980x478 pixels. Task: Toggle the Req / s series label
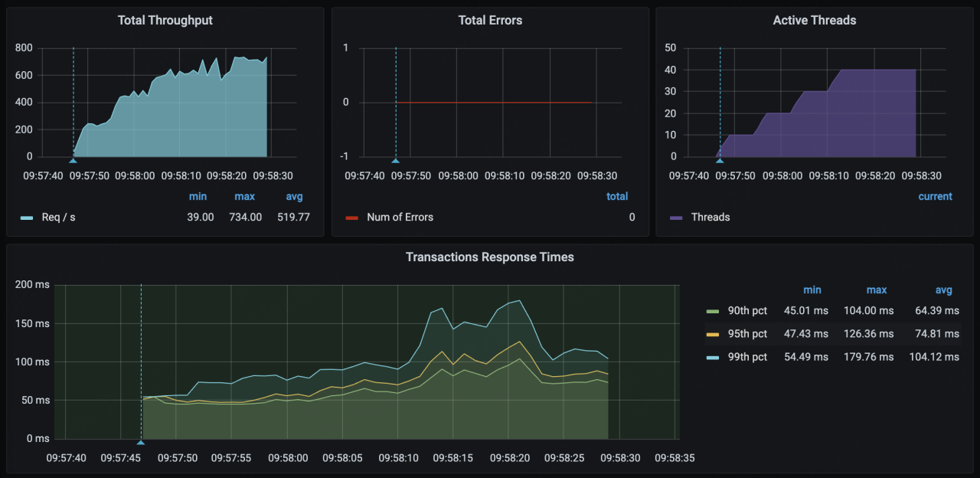pyautogui.click(x=58, y=218)
